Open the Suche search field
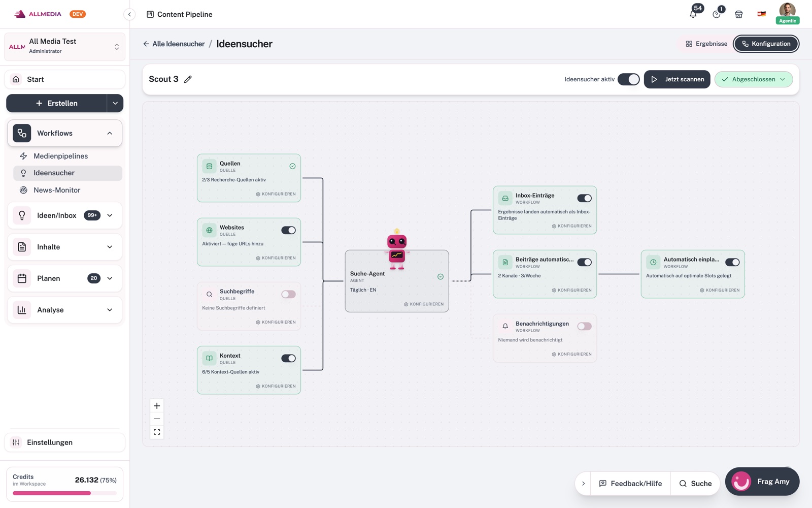Screen dimensions: 812x508 pos(695,484)
